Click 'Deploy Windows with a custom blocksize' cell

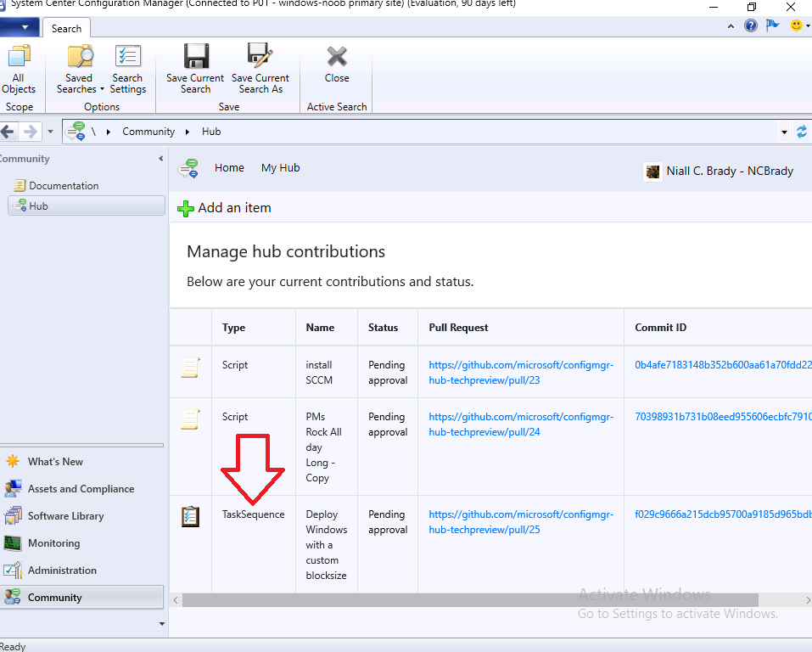(327, 545)
